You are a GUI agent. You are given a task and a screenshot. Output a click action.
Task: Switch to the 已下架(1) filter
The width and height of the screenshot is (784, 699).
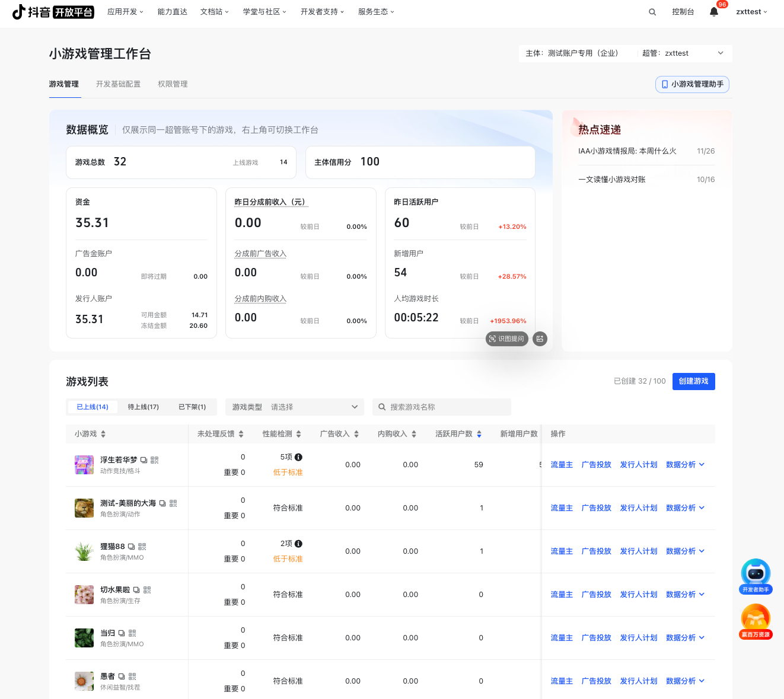click(x=192, y=407)
